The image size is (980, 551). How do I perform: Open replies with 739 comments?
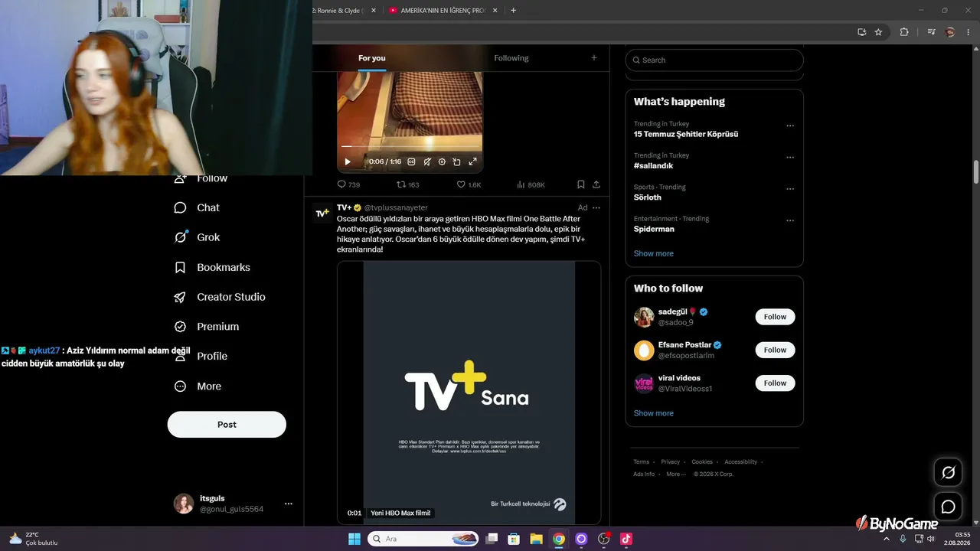pyautogui.click(x=348, y=184)
